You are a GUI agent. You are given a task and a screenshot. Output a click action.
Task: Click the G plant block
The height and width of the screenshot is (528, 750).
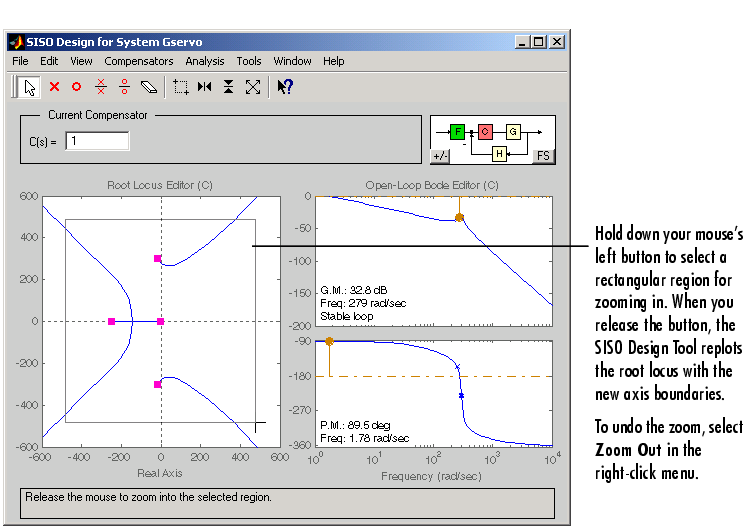coord(513,132)
